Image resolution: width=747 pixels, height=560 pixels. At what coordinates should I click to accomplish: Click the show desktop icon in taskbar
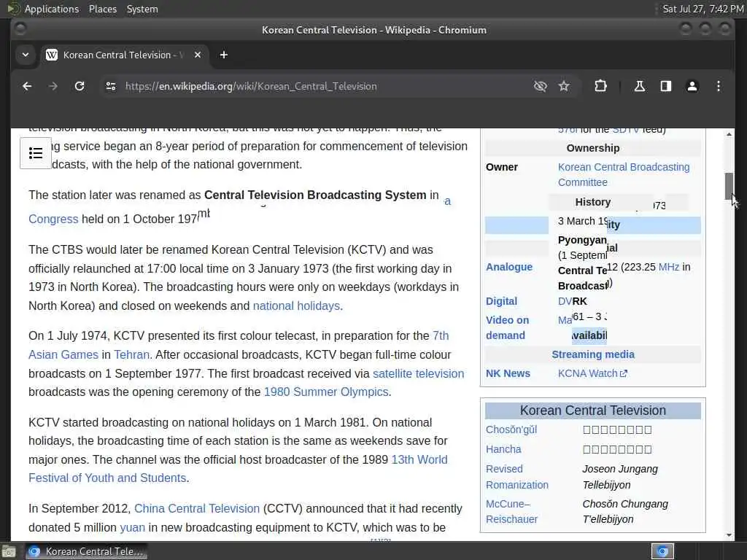(9, 551)
